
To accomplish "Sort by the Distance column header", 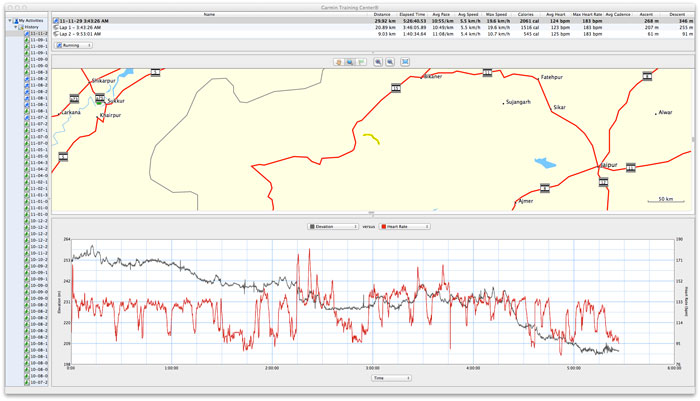I will click(382, 15).
